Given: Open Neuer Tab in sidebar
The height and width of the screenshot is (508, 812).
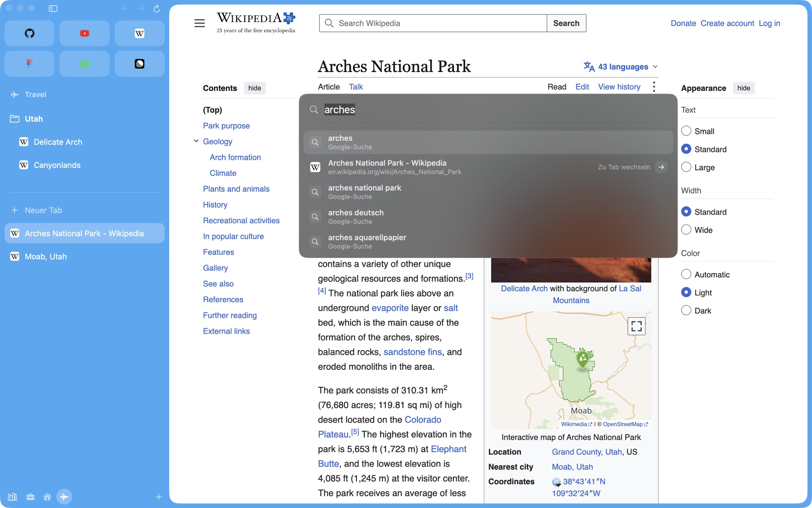Looking at the screenshot, I should [x=85, y=210].
